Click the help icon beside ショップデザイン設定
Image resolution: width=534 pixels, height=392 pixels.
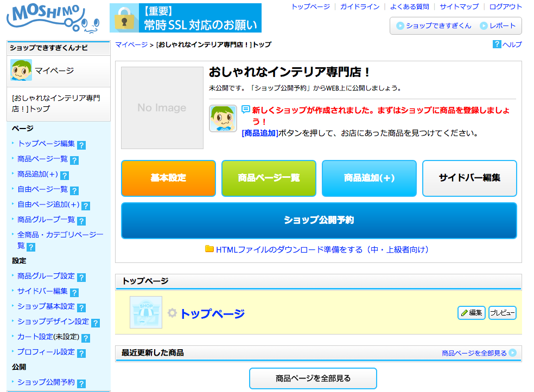point(96,323)
